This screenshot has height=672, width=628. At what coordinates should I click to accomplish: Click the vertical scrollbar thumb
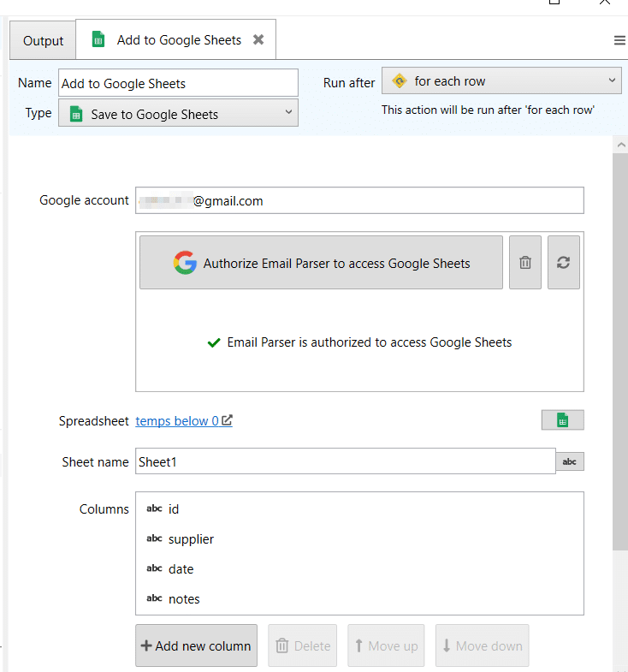[x=619, y=352]
